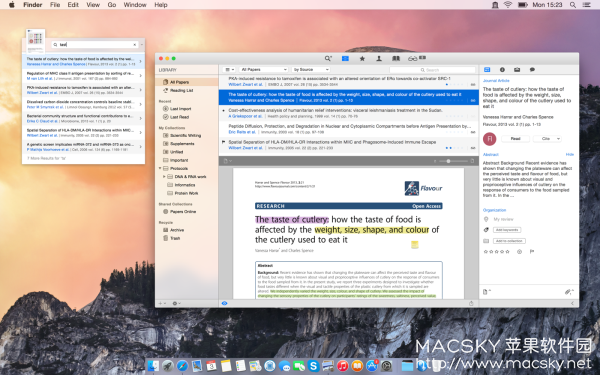
Task: Open the Favorites star toolbar icon
Action: [362, 59]
